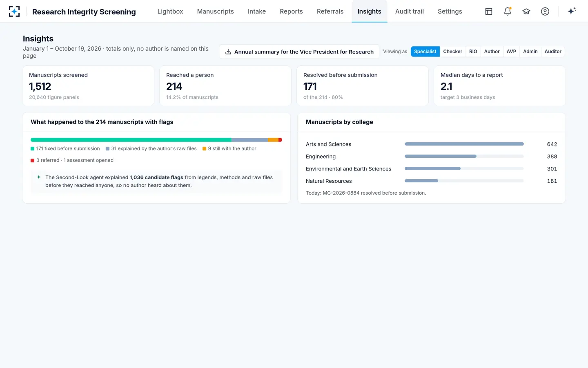Image resolution: width=588 pixels, height=368 pixels.
Task: Click the Research Integrity Screening logo icon
Action: click(14, 11)
